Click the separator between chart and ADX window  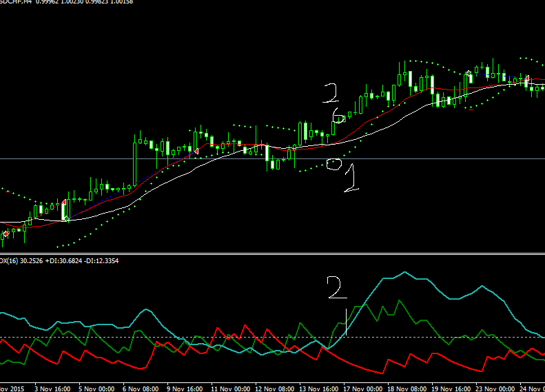click(272, 254)
